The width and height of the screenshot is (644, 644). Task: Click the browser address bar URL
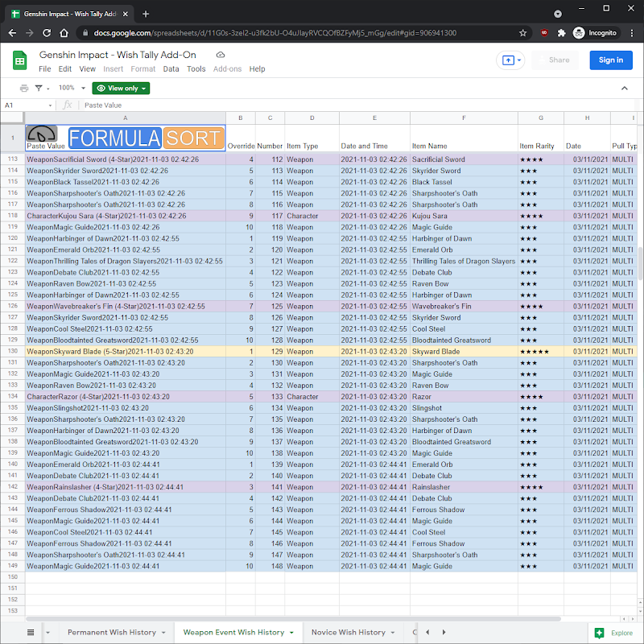click(x=275, y=33)
